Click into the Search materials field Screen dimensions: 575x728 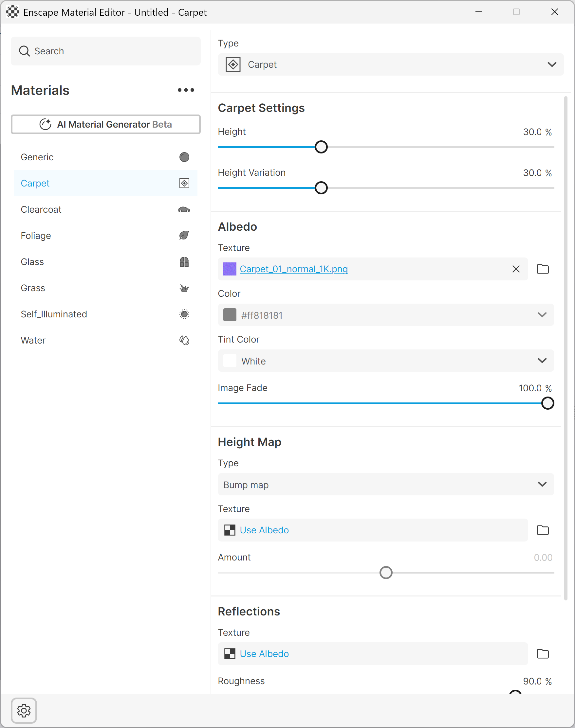click(106, 51)
